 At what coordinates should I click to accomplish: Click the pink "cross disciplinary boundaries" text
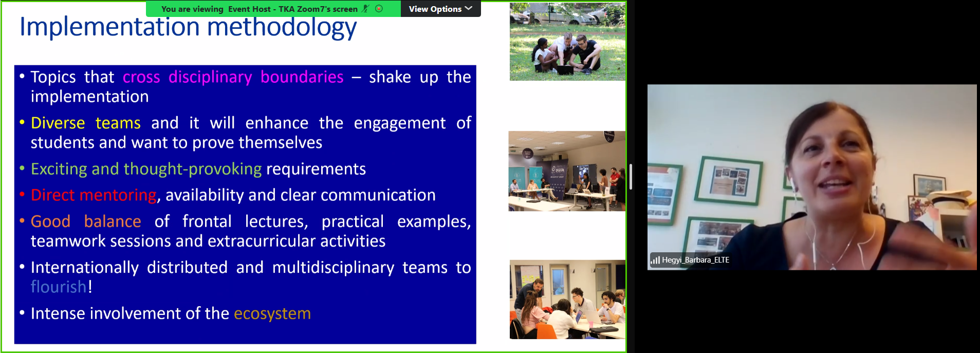233,77
